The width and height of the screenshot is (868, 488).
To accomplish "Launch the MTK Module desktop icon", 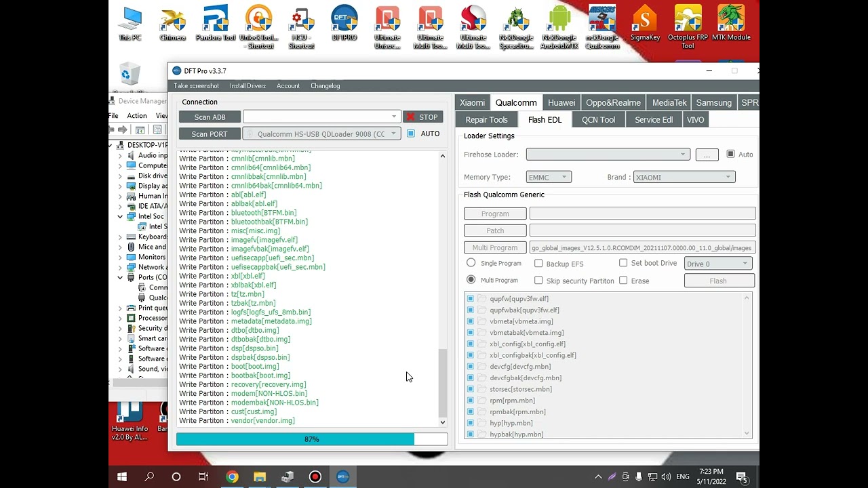I will click(x=731, y=24).
